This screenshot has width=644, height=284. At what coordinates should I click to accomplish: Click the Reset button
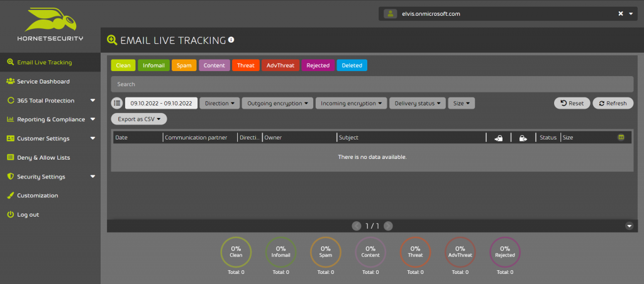click(x=572, y=103)
